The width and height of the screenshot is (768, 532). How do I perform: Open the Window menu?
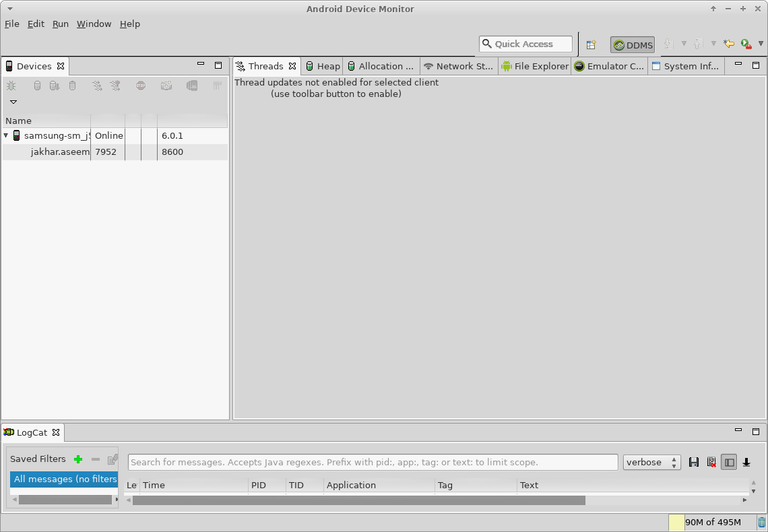point(94,24)
